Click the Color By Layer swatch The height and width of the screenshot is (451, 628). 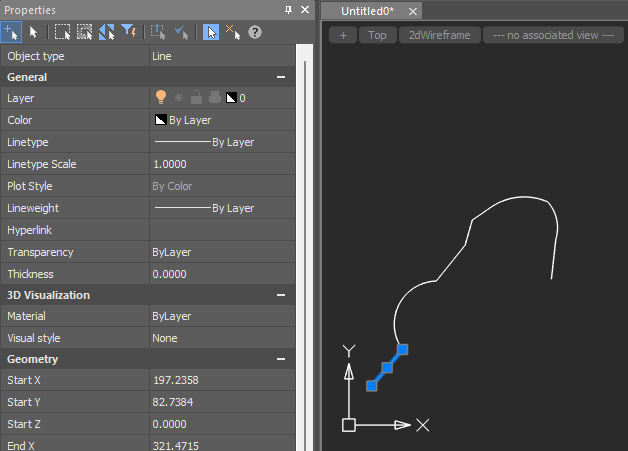160,120
